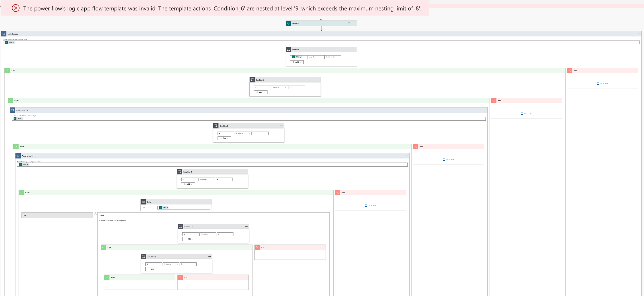Click the Default case label
Viewport: 644px width, 296px height.
[101, 215]
